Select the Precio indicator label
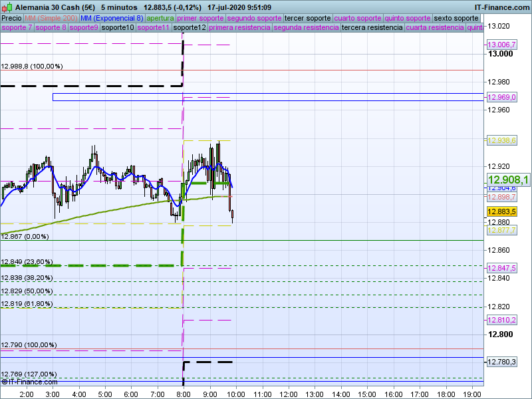 tap(11, 18)
